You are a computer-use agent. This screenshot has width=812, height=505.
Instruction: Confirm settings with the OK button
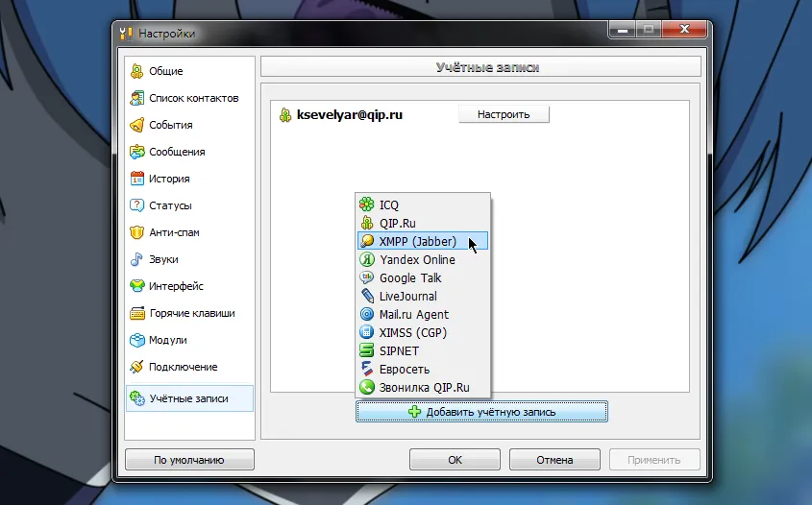(455, 460)
